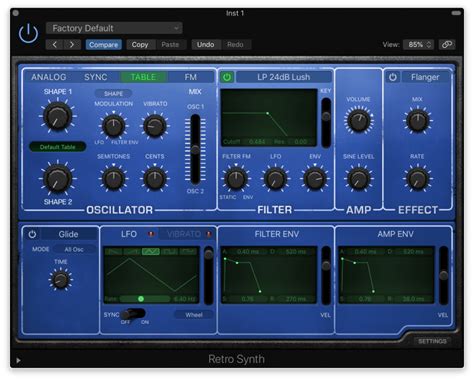Viewport: 474px width, 380px height.
Task: Open the Wheel LFO source menu
Action: click(x=194, y=315)
